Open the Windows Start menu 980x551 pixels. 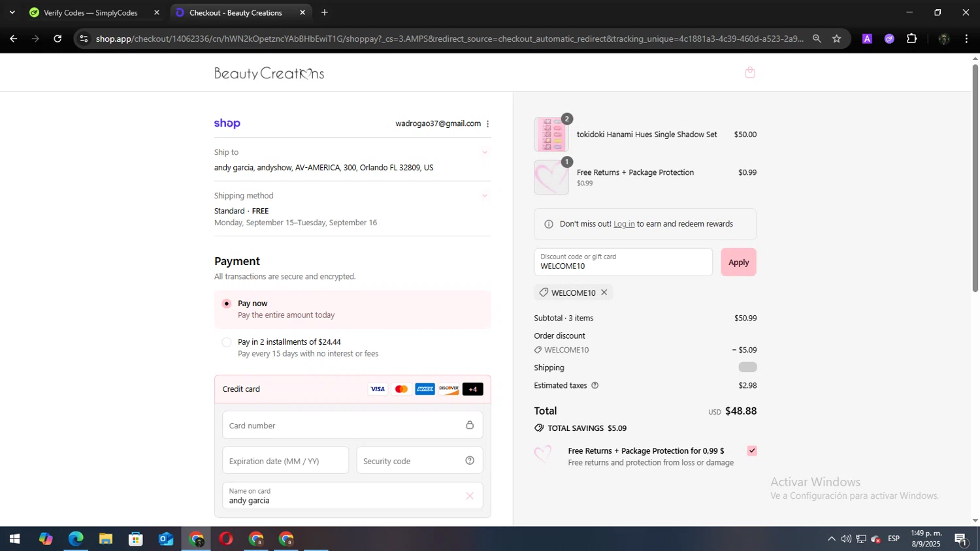point(14,539)
